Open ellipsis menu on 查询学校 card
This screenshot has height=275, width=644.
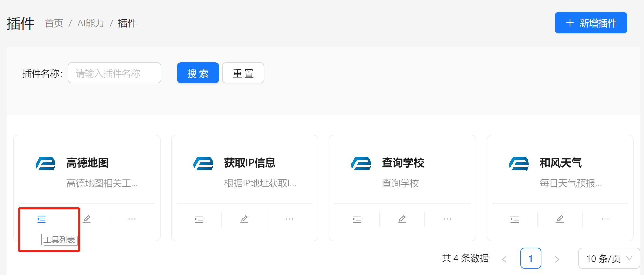click(x=447, y=219)
